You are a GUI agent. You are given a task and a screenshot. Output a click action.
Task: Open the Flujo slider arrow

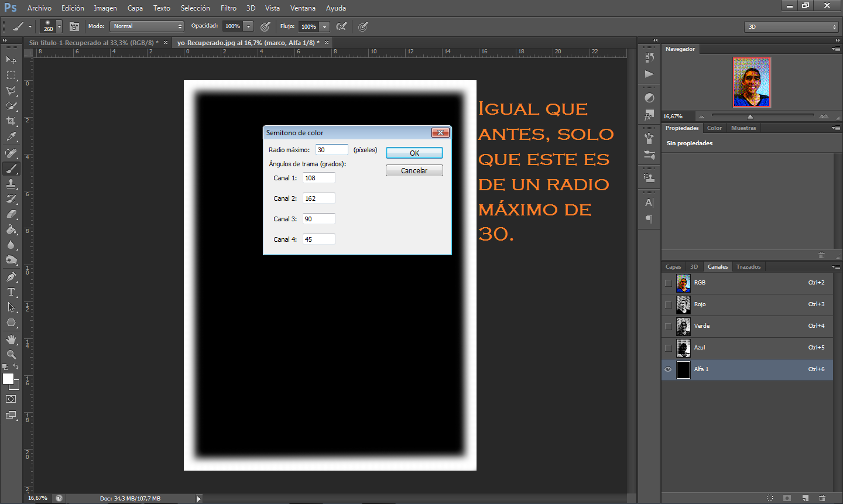325,26
